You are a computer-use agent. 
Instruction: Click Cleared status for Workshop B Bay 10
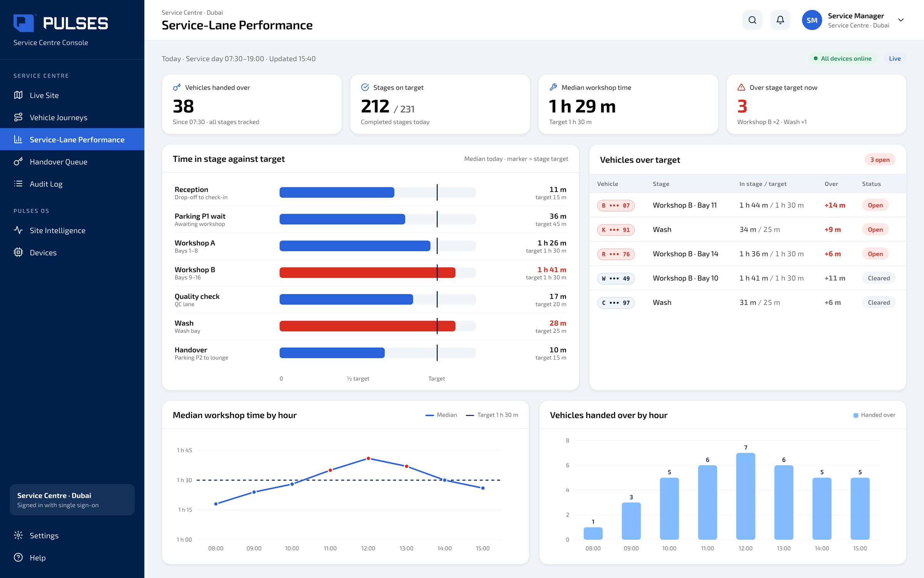click(879, 278)
